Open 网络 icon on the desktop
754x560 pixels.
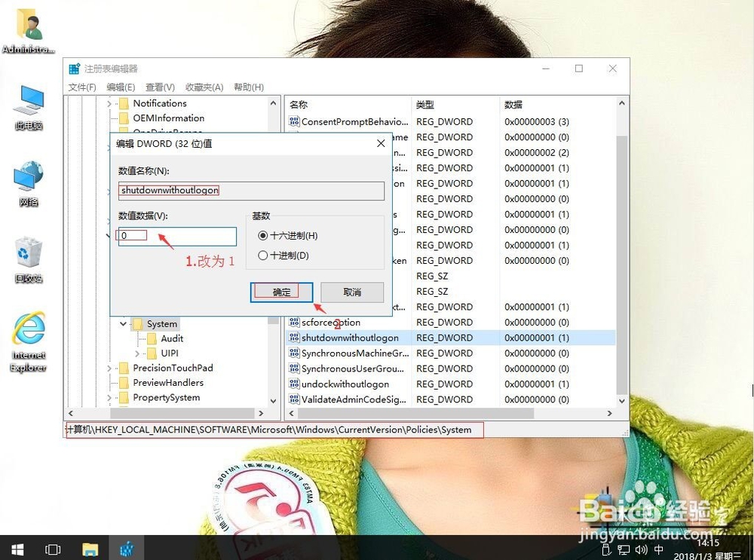point(28,181)
